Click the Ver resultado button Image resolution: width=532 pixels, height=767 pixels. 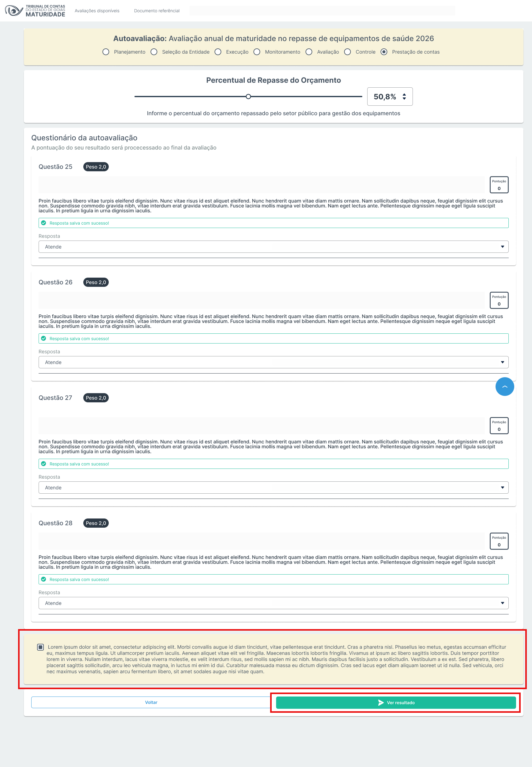[396, 703]
